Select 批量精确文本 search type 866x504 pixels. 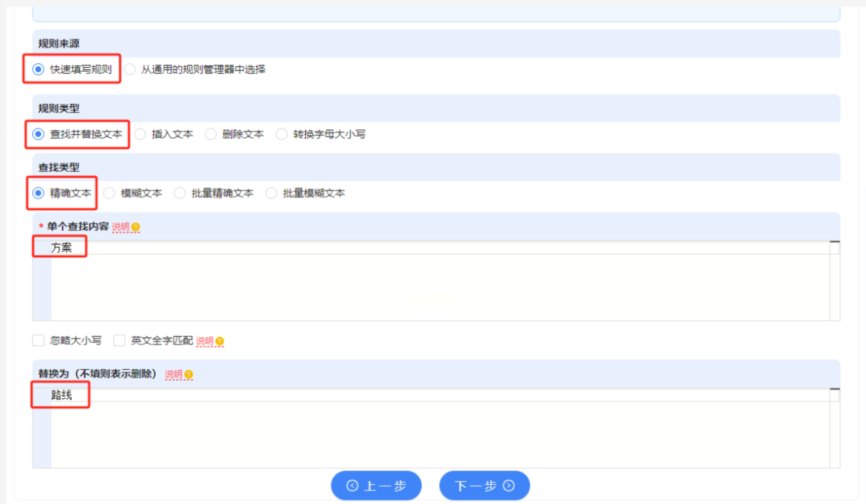tap(180, 193)
